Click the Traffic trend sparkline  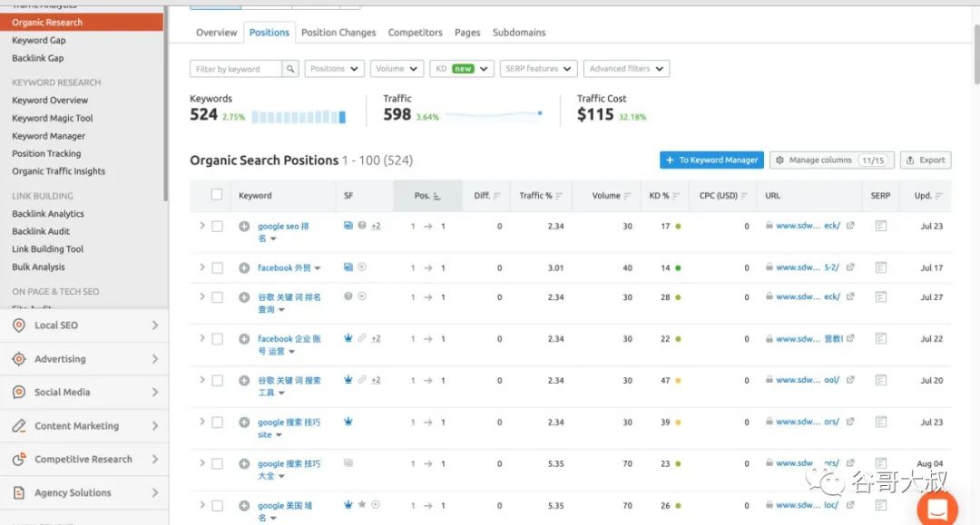click(494, 114)
